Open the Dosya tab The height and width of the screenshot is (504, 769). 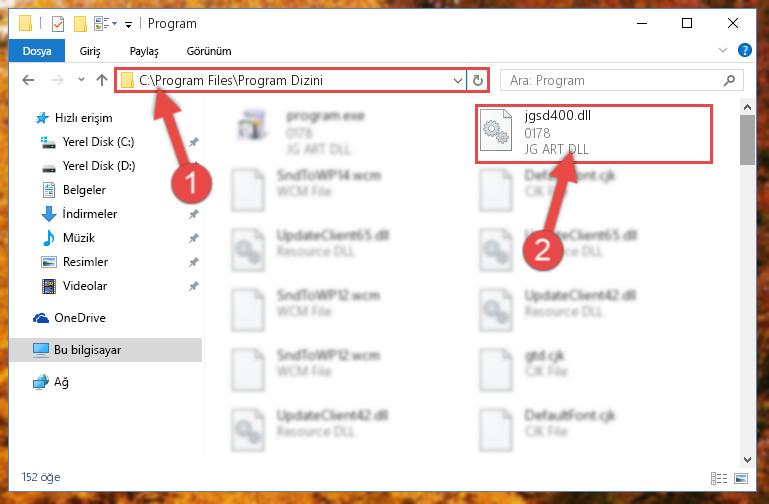pos(37,51)
